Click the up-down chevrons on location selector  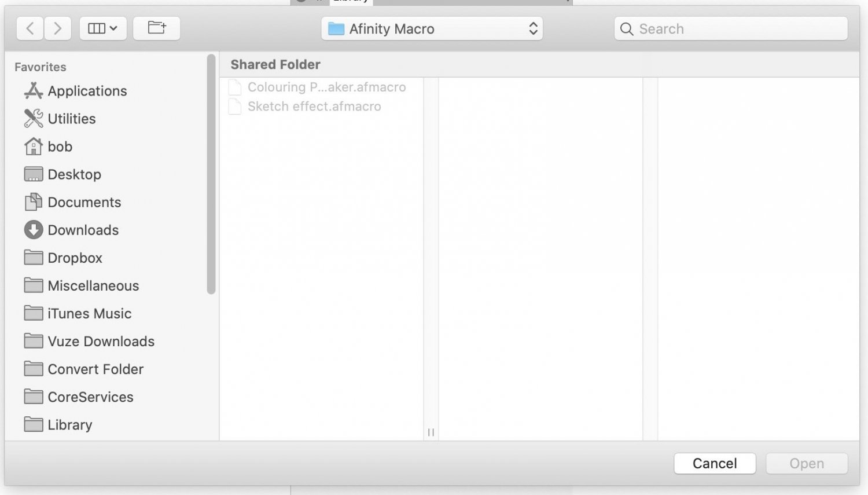click(532, 28)
